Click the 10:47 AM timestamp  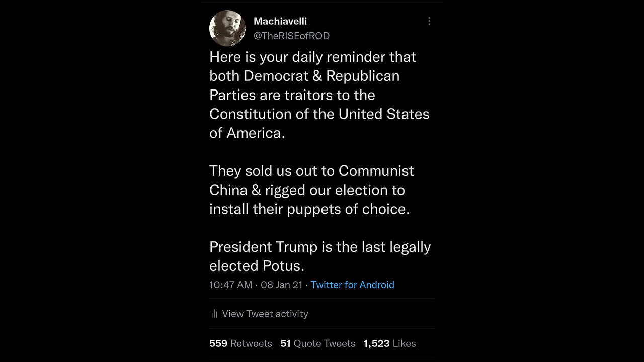(x=230, y=285)
